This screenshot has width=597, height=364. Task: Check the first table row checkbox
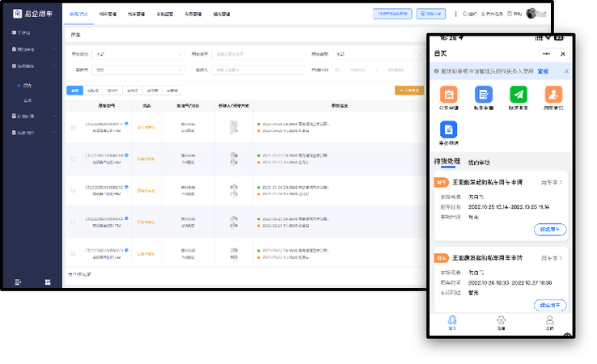click(73, 128)
